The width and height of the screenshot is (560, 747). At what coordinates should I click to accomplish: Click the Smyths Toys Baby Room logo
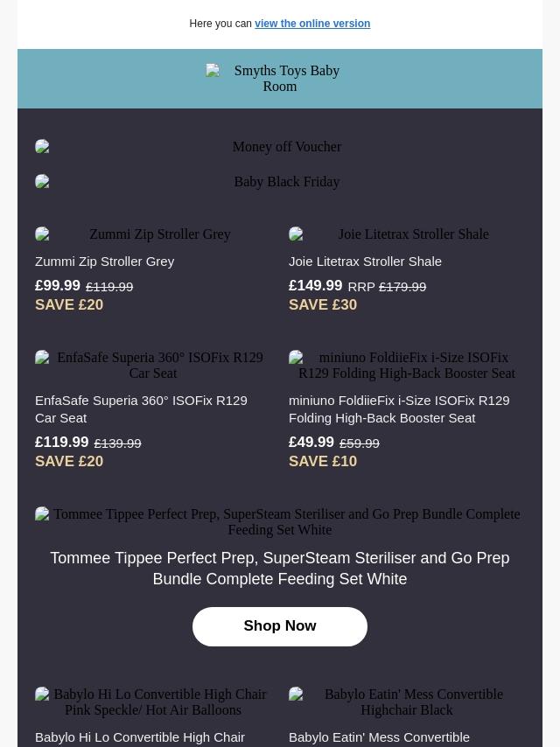[280, 79]
